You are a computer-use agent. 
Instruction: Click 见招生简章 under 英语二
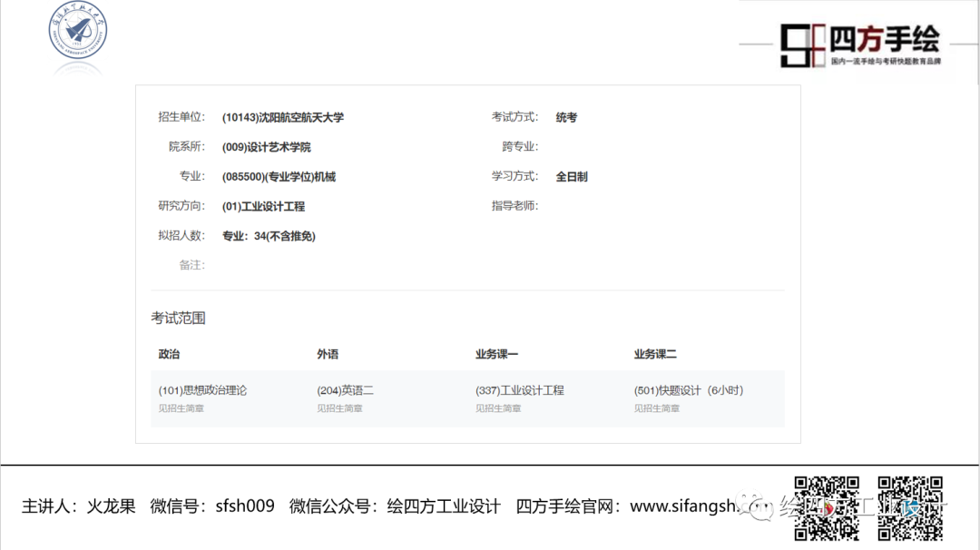coord(339,408)
